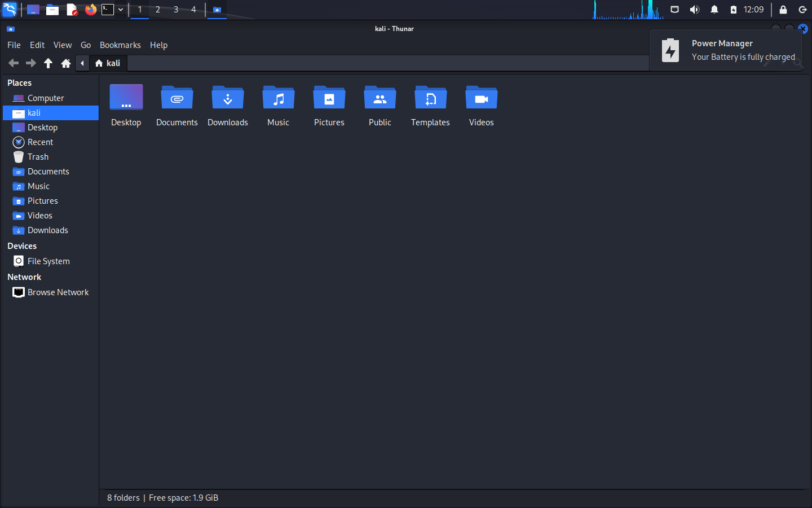This screenshot has height=508, width=812.
Task: Click the network status icon in system tray
Action: (674, 10)
